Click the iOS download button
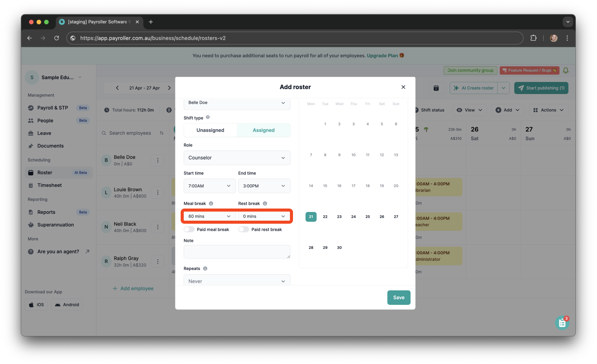597x364 pixels. tap(36, 305)
